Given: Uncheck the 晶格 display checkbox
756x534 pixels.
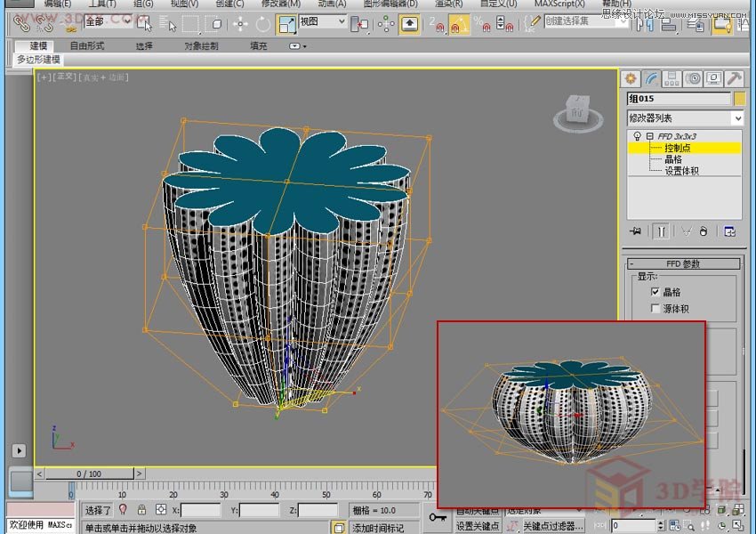Looking at the screenshot, I should point(655,292).
